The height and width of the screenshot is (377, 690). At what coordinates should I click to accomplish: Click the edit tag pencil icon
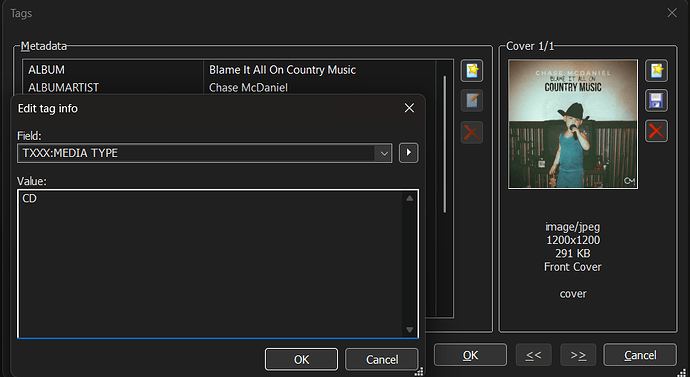[472, 101]
